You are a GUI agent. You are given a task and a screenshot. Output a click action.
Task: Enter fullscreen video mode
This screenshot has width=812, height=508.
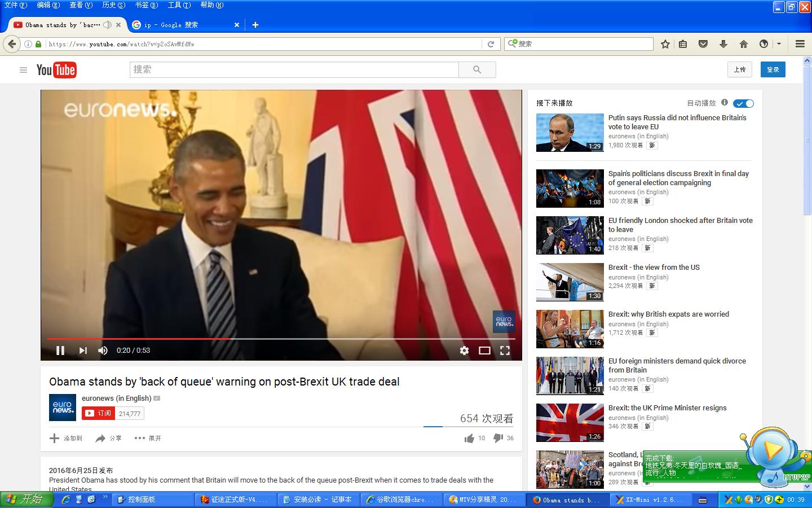505,351
